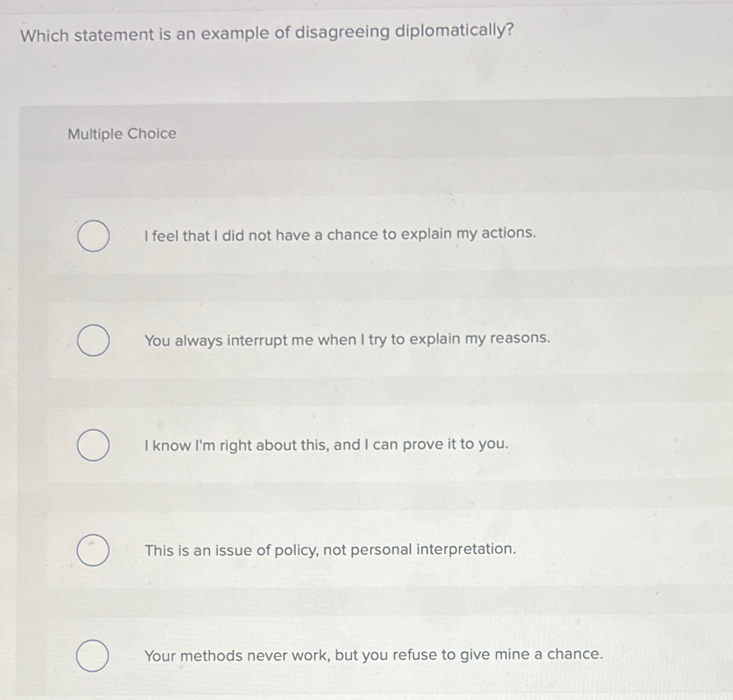Click the first answer option row

coord(361,235)
